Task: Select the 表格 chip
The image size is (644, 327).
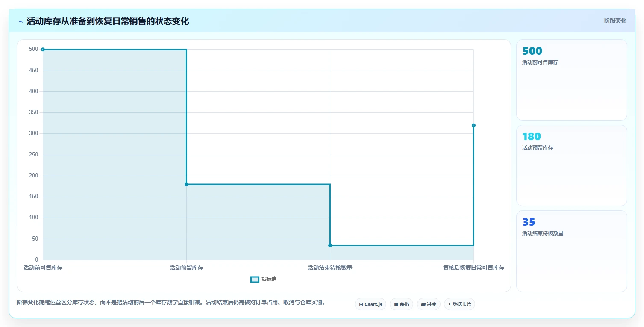Action: point(401,304)
